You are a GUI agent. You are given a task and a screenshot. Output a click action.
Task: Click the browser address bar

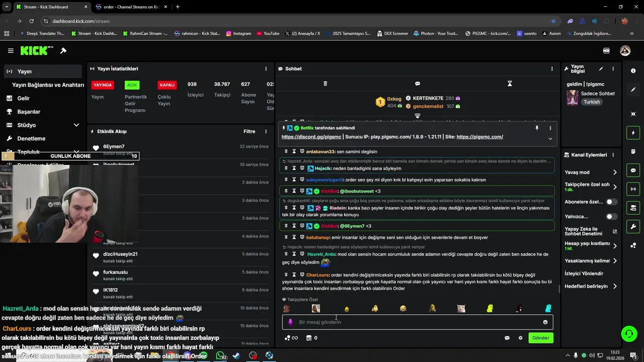coord(297,21)
